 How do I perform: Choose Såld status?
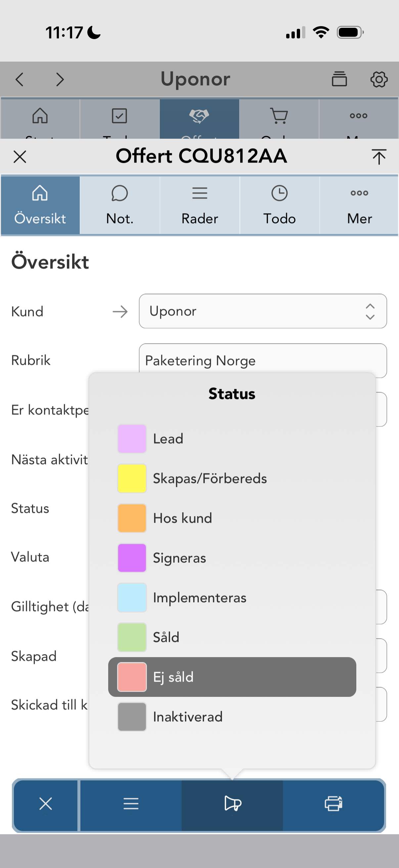coord(232,638)
